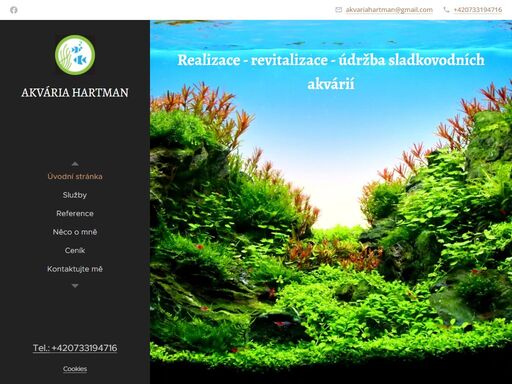Call the header phone number +420733194716
This screenshot has height=384, width=512.
(x=478, y=10)
